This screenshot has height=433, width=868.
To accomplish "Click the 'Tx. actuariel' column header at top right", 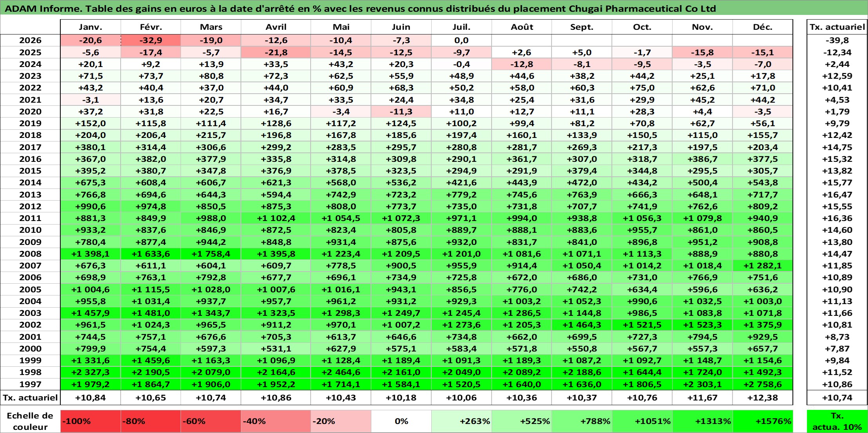I will coord(837,27).
